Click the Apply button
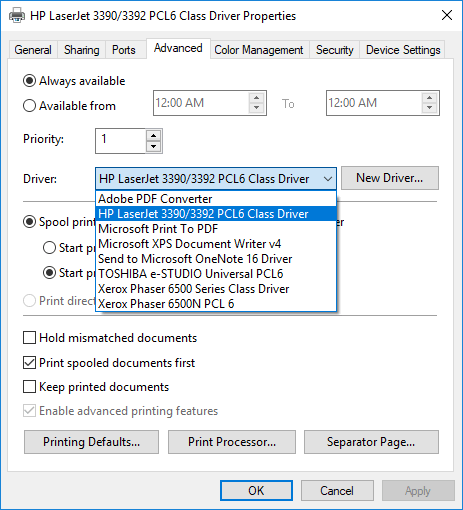Viewport: 463px width, 510px height. tap(418, 491)
